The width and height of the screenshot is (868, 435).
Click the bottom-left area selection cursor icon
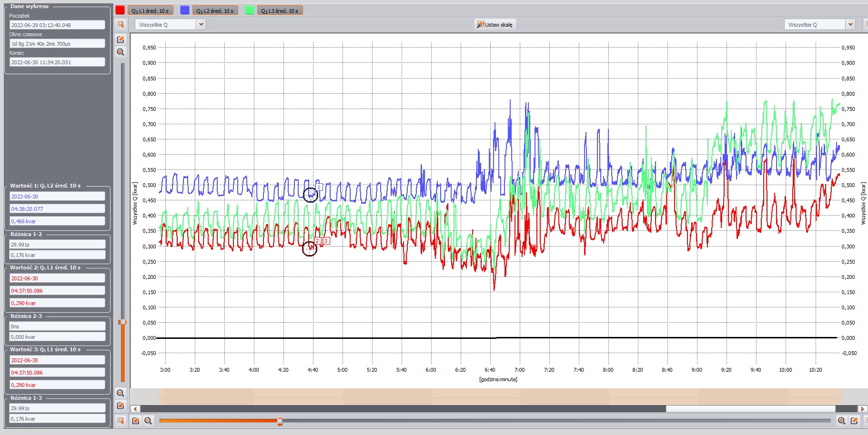point(121,421)
